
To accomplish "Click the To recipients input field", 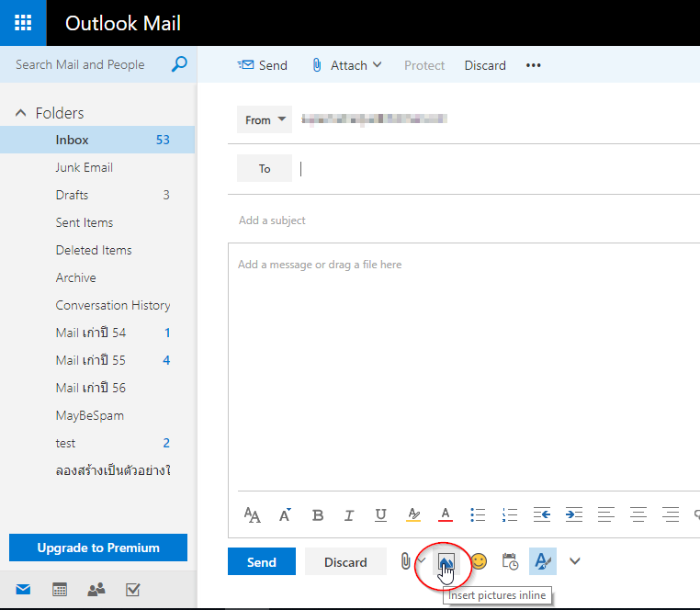I will click(x=499, y=169).
